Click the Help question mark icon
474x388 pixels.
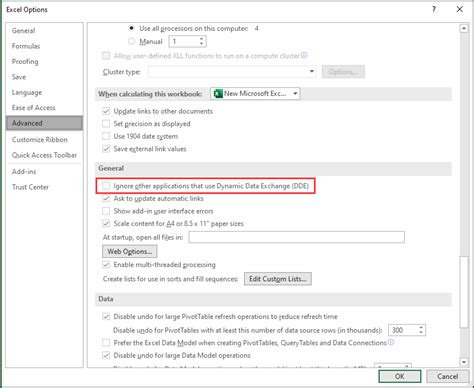[434, 9]
